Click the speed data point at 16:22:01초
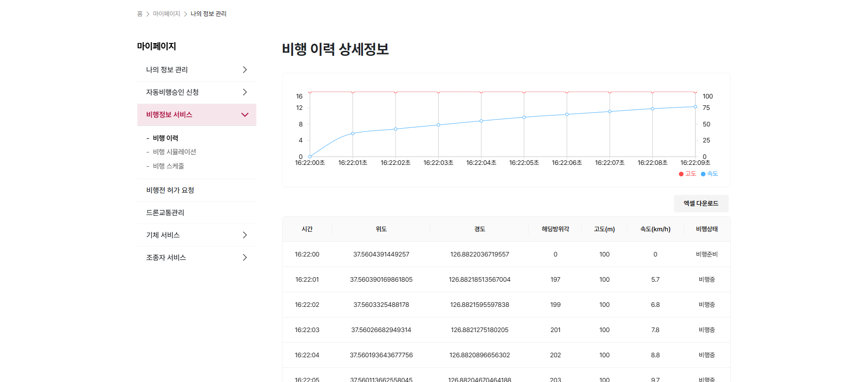The width and height of the screenshot is (868, 382). point(353,133)
